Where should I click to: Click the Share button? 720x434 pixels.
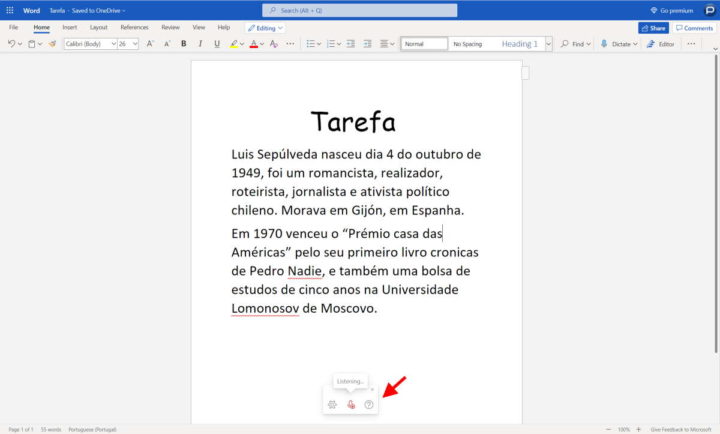pyautogui.click(x=653, y=28)
